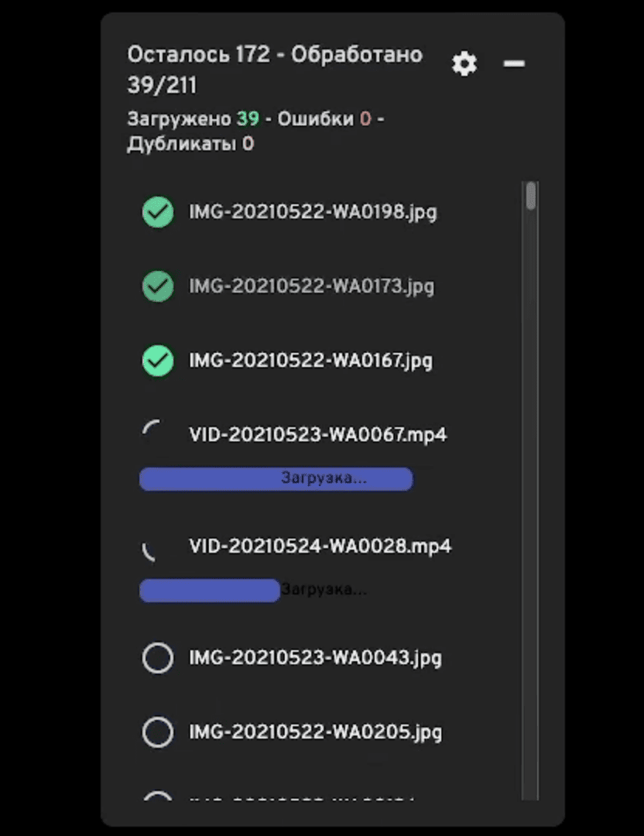Click the green checkmark beside IMG-20210522-WA0198.jpg
The height and width of the screenshot is (836, 644).
(x=158, y=212)
